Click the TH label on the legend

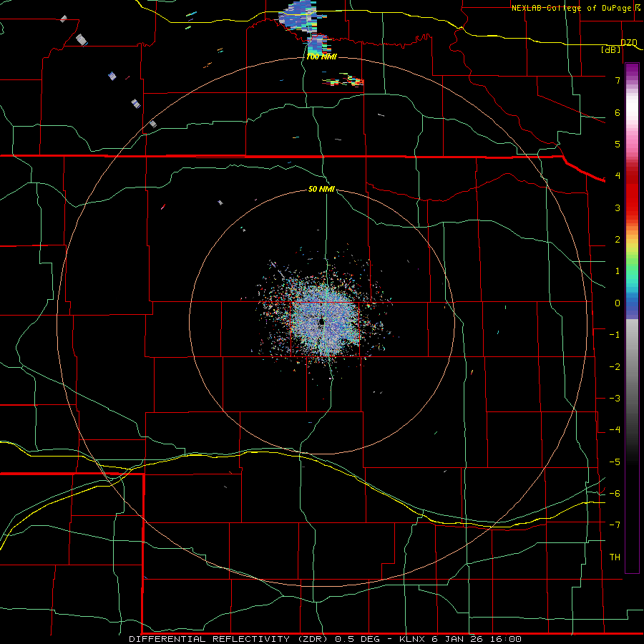click(615, 557)
